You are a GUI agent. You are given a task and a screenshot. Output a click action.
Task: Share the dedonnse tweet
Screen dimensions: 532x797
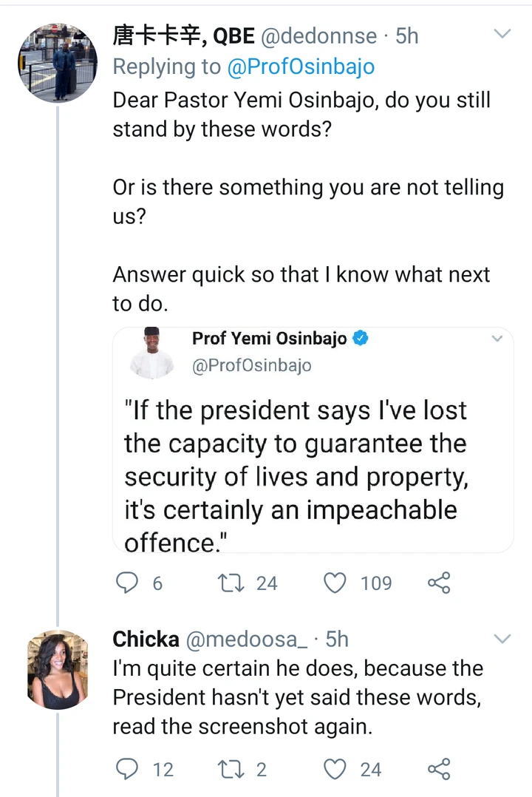click(439, 583)
